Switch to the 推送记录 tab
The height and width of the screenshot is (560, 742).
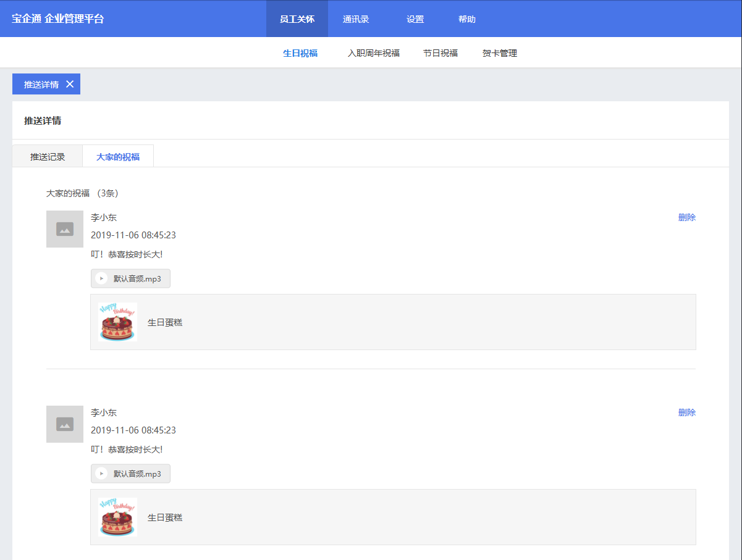click(48, 157)
